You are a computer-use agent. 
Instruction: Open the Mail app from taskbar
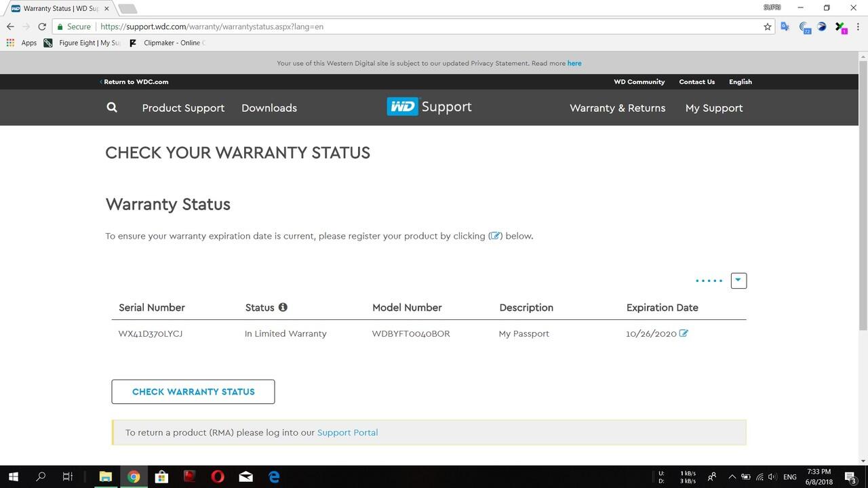(245, 476)
